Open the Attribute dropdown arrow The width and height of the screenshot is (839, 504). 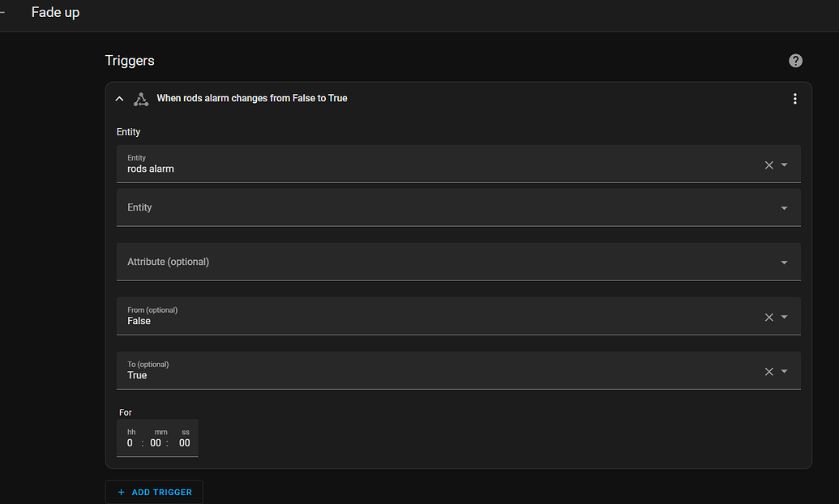point(784,263)
